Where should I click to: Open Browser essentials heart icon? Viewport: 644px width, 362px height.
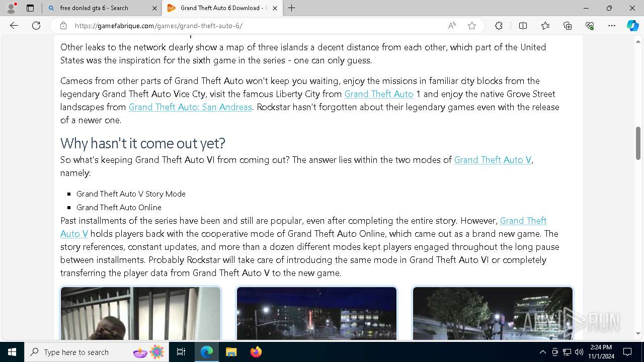tap(590, 26)
